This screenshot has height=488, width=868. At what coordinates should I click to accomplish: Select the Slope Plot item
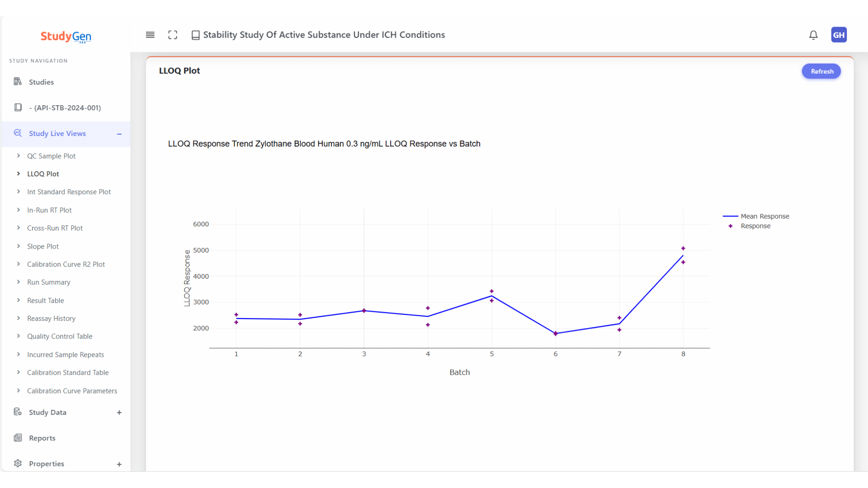[x=42, y=246]
